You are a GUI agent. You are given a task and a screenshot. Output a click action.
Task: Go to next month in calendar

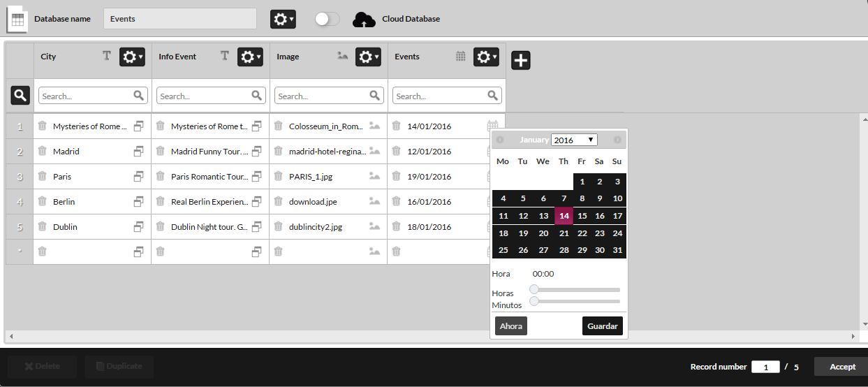[x=617, y=140]
